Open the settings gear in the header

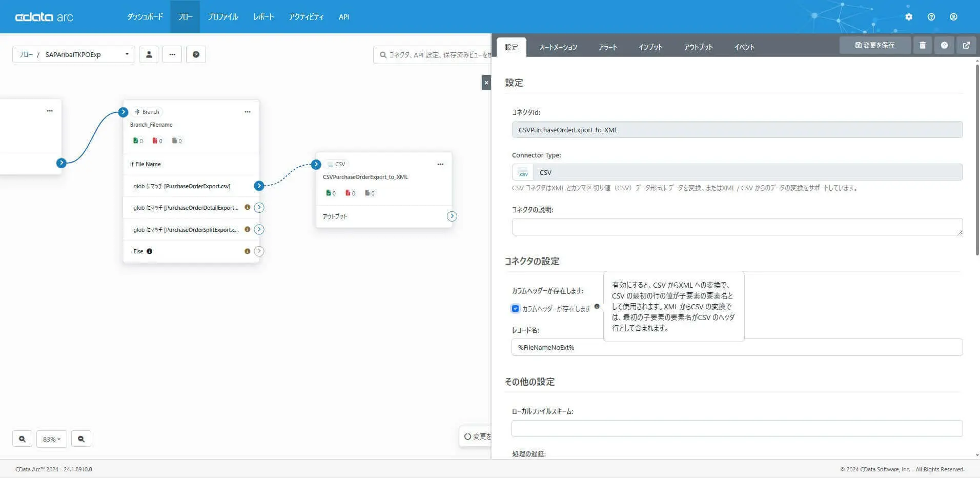click(909, 17)
